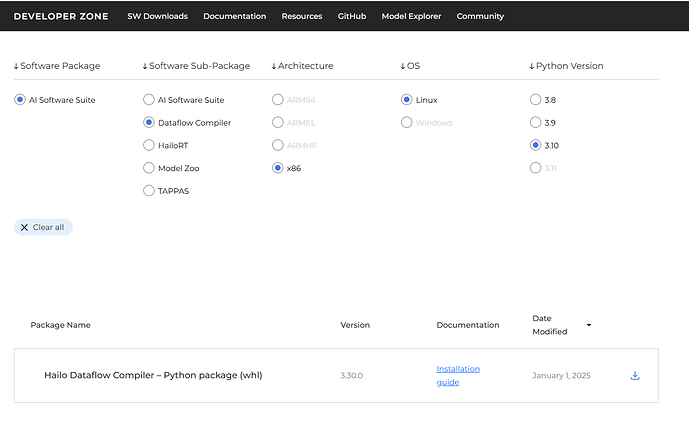This screenshot has width=689, height=431.
Task: Toggle the Python Version filter header
Action: (566, 66)
